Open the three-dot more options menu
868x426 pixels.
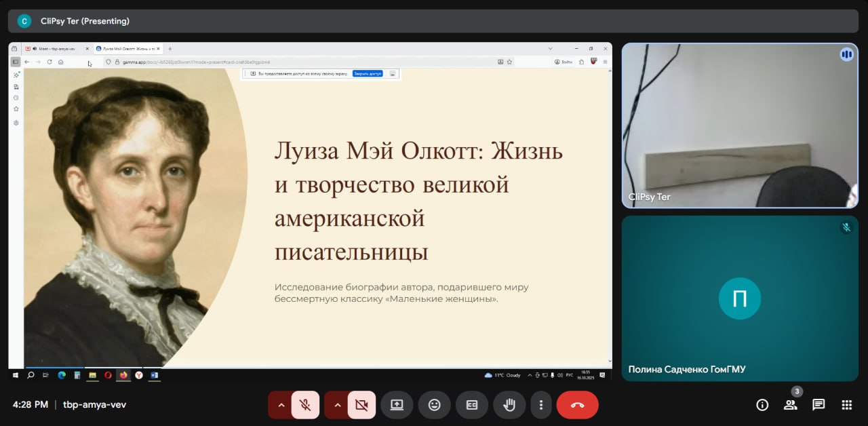pos(540,405)
